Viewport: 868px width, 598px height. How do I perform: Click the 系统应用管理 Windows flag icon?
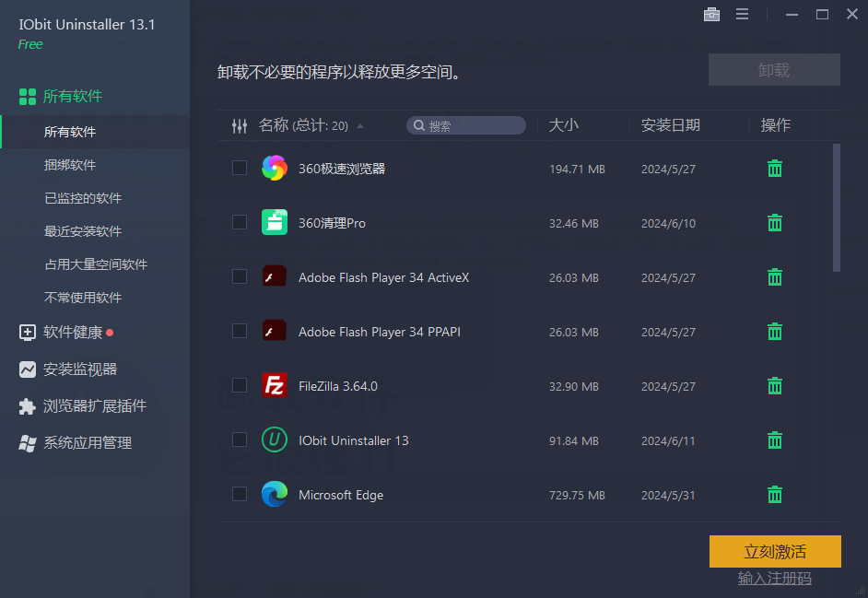click(27, 443)
